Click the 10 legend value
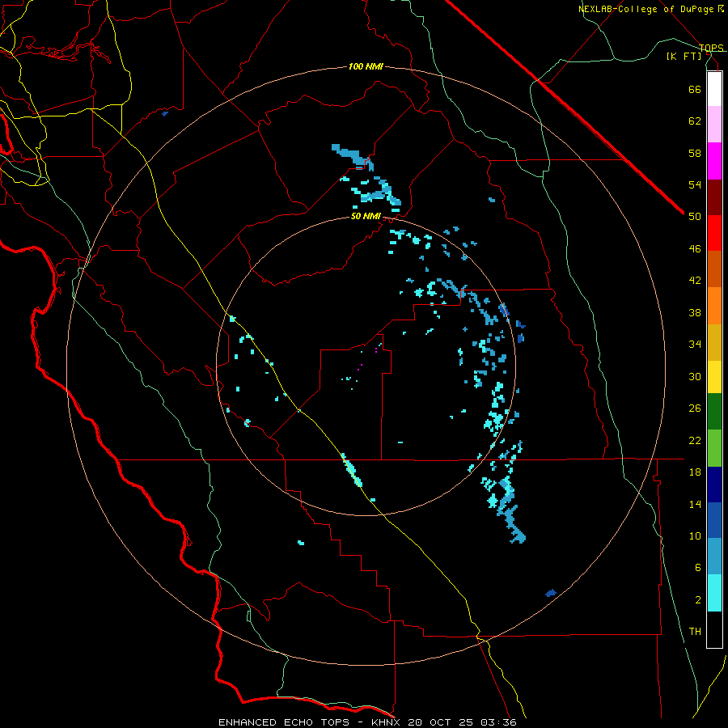The image size is (728, 728). [695, 535]
